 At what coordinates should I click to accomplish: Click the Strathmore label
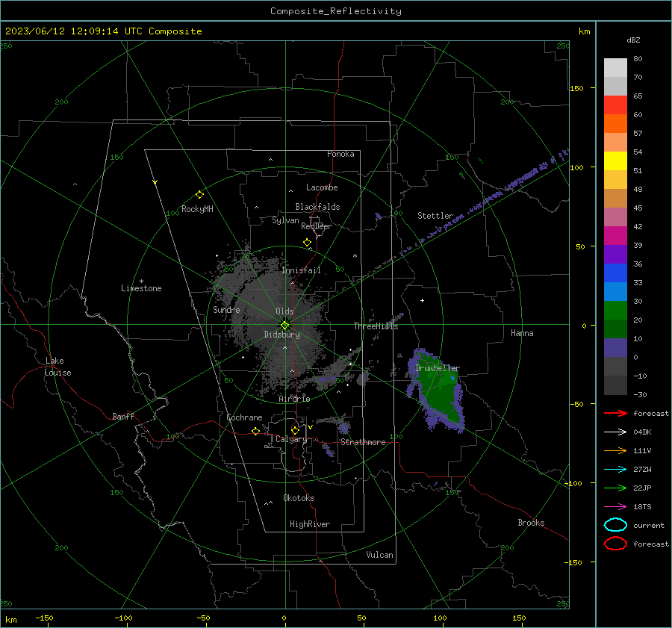[363, 442]
